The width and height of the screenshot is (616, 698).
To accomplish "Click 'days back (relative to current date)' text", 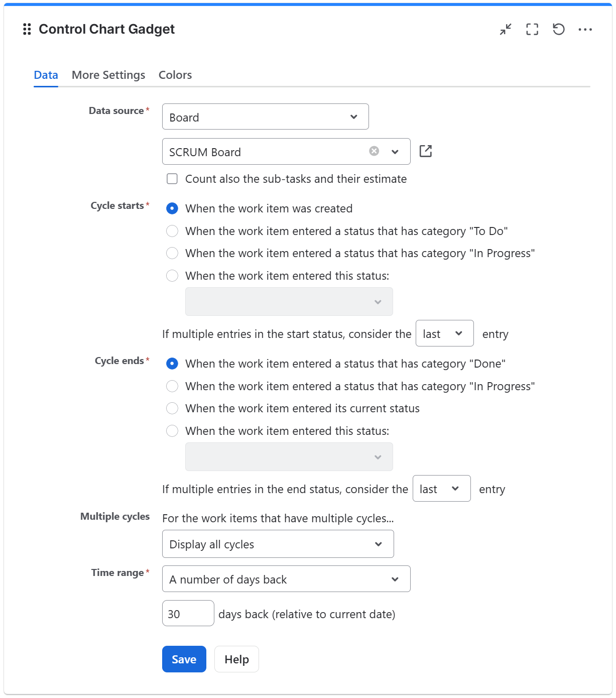I will point(307,614).
